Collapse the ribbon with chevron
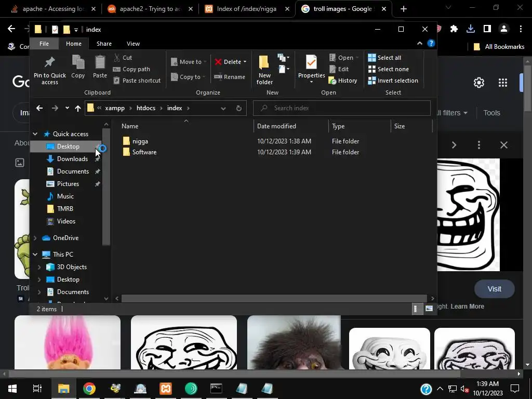The height and width of the screenshot is (399, 532). [x=420, y=44]
